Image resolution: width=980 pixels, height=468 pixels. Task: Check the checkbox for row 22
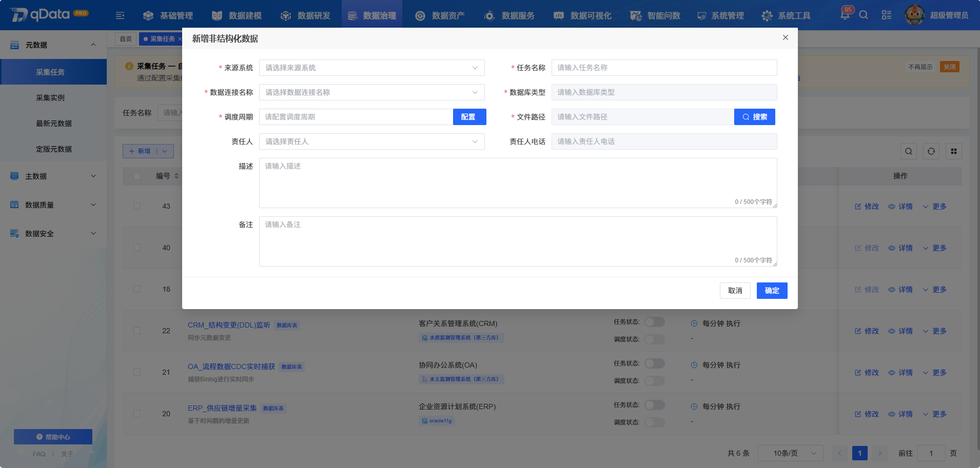(x=137, y=331)
